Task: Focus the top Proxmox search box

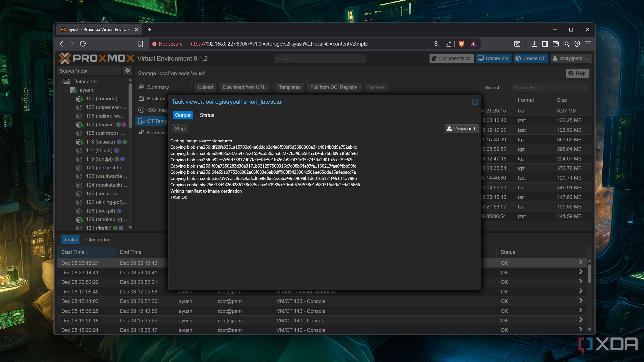Action: 319,58
